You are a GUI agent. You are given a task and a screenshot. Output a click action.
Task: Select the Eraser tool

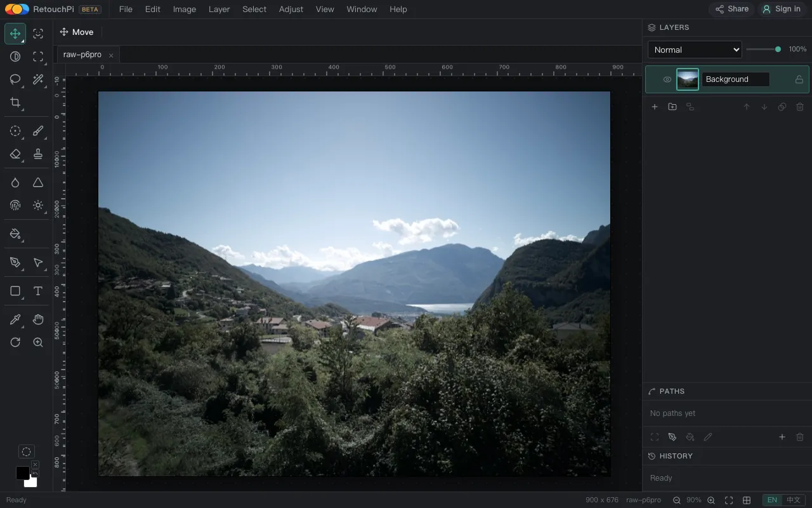click(x=15, y=154)
